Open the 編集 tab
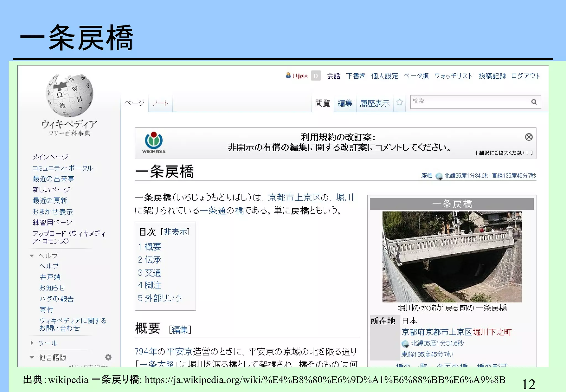 pyautogui.click(x=345, y=103)
